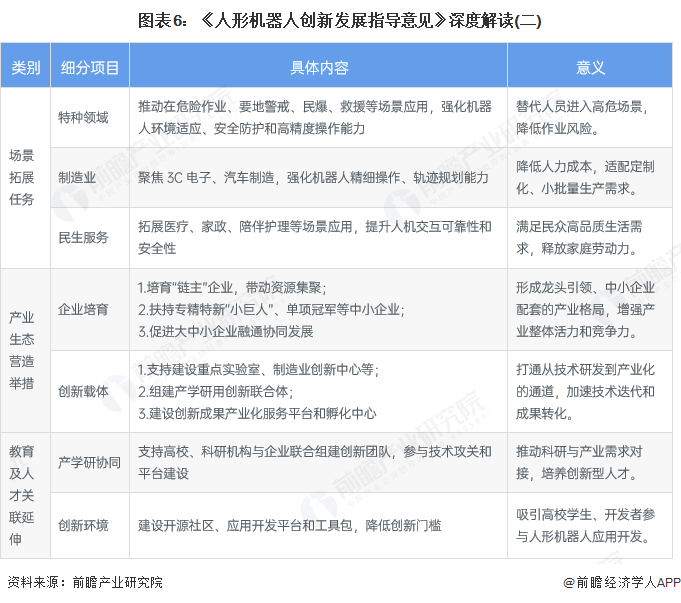The image size is (681, 603).
Task: Select the 意义 column header
Action: pyautogui.click(x=590, y=67)
